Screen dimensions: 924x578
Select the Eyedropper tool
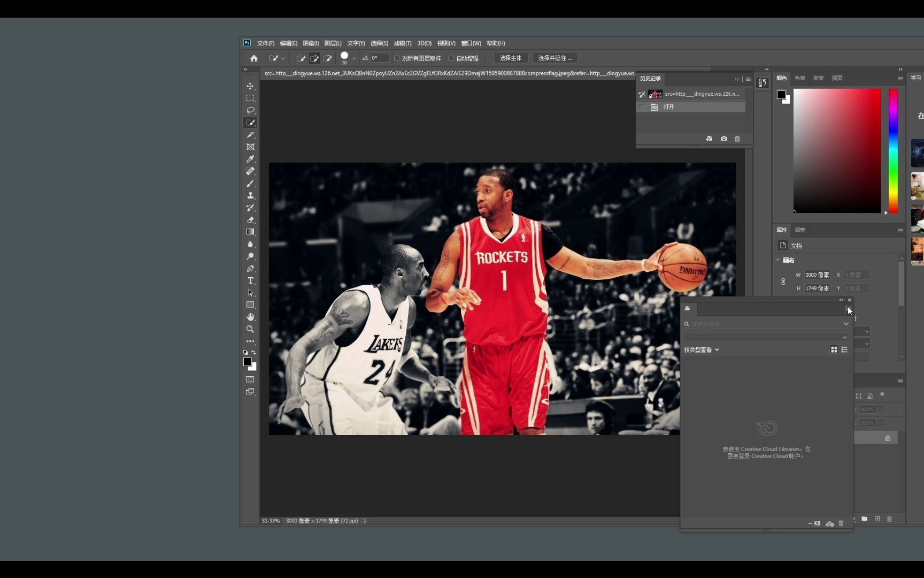coord(250,159)
